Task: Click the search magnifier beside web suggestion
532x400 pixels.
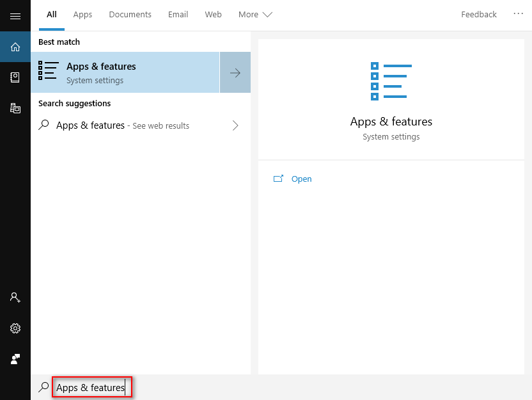Action: tap(43, 125)
